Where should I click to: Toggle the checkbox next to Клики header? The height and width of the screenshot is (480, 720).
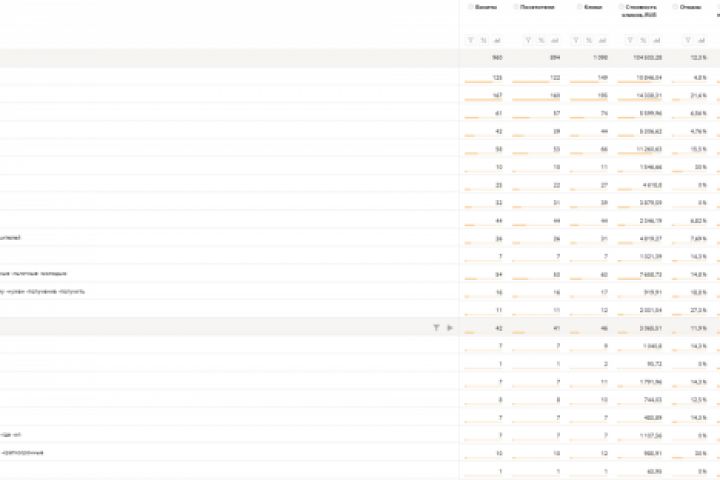(579, 7)
